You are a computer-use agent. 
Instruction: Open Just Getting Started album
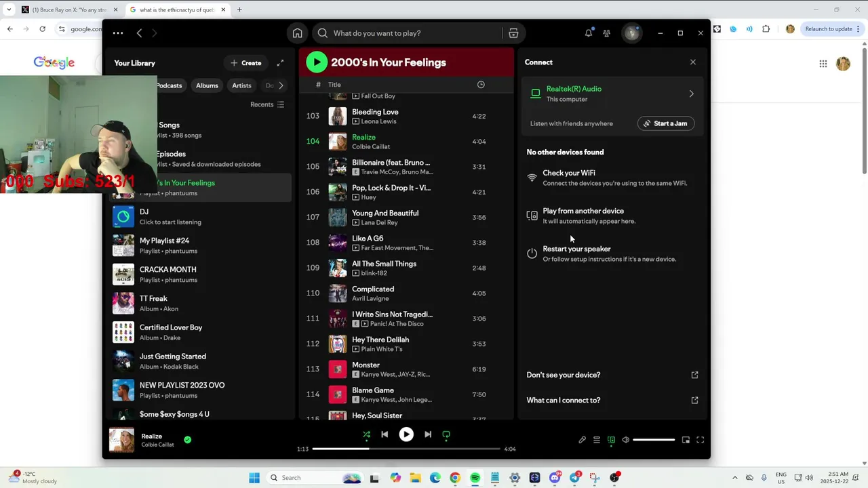(201, 361)
